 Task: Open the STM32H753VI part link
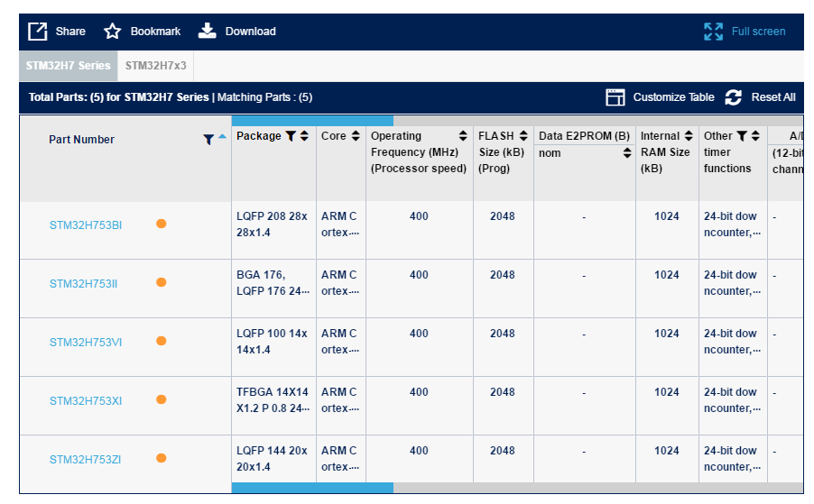pos(86,343)
